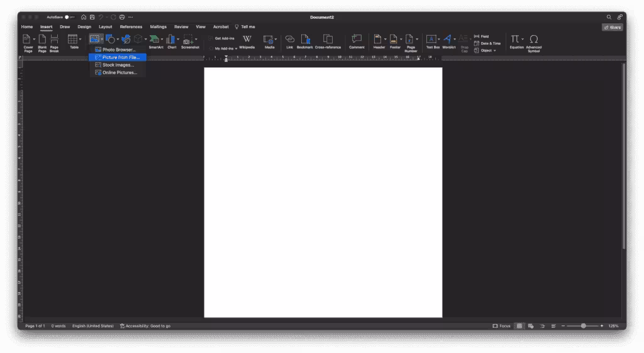Viewport: 644px width, 353px height.
Task: Click the 3D Models cube icon
Action: pos(138,39)
